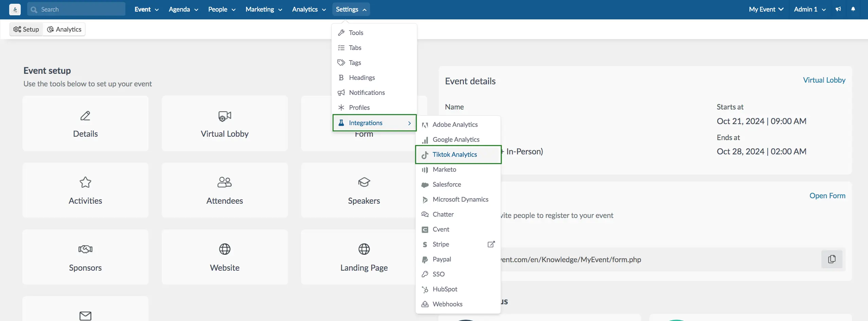
Task: Click the Stripe external link icon
Action: click(x=491, y=244)
